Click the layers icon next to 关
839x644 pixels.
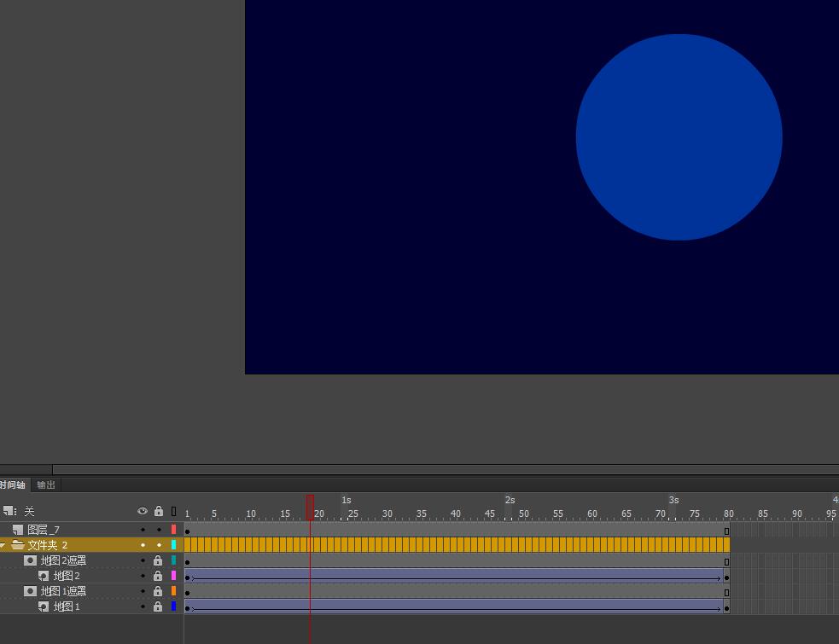point(9,511)
